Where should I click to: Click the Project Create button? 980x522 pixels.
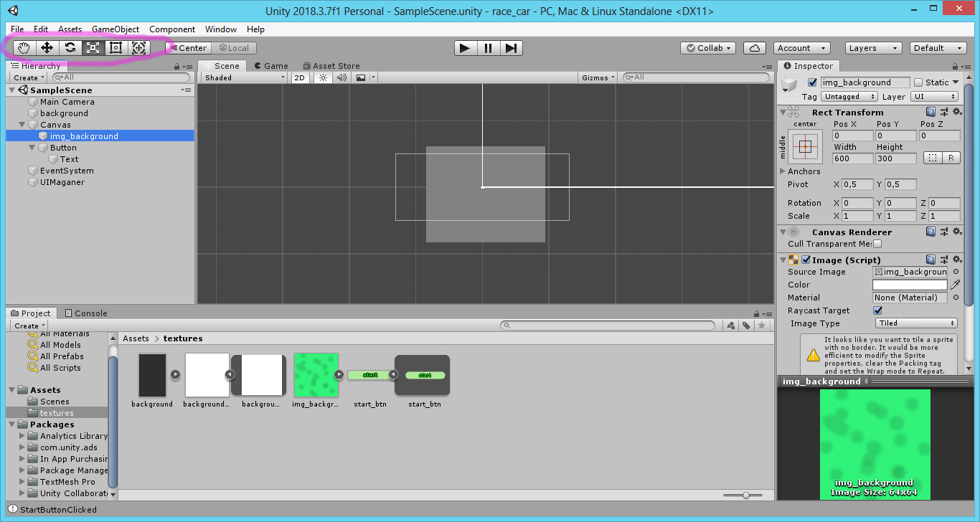tap(29, 326)
